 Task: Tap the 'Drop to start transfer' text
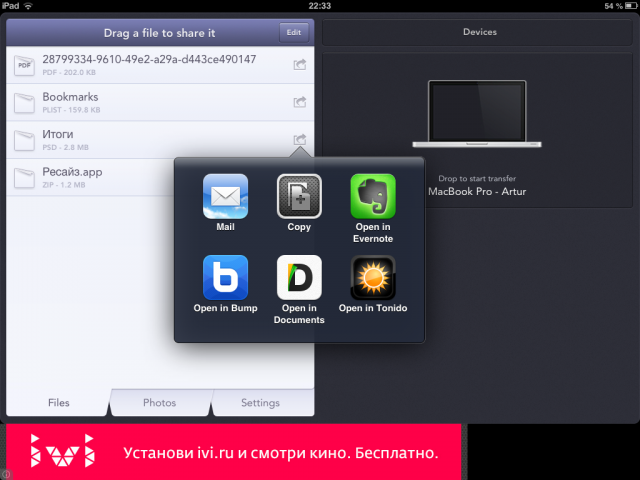pos(477,178)
